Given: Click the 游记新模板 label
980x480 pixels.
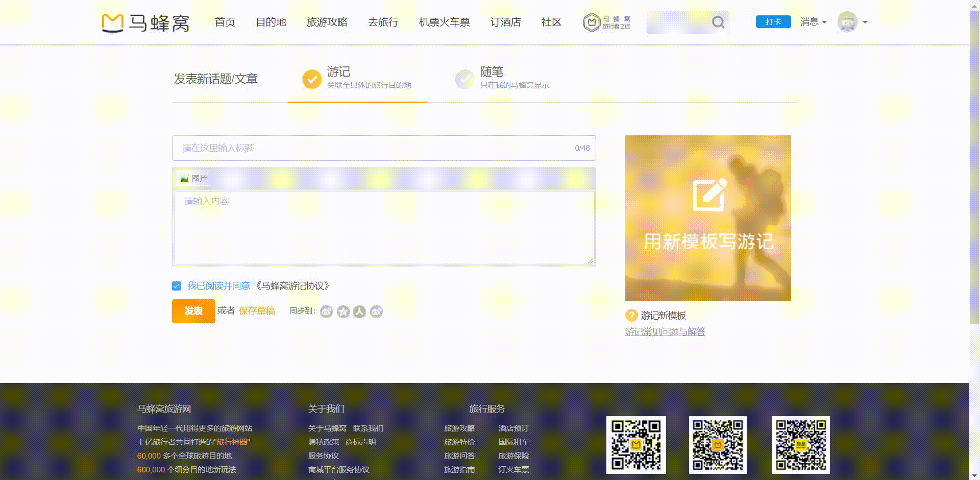Looking at the screenshot, I should (663, 316).
